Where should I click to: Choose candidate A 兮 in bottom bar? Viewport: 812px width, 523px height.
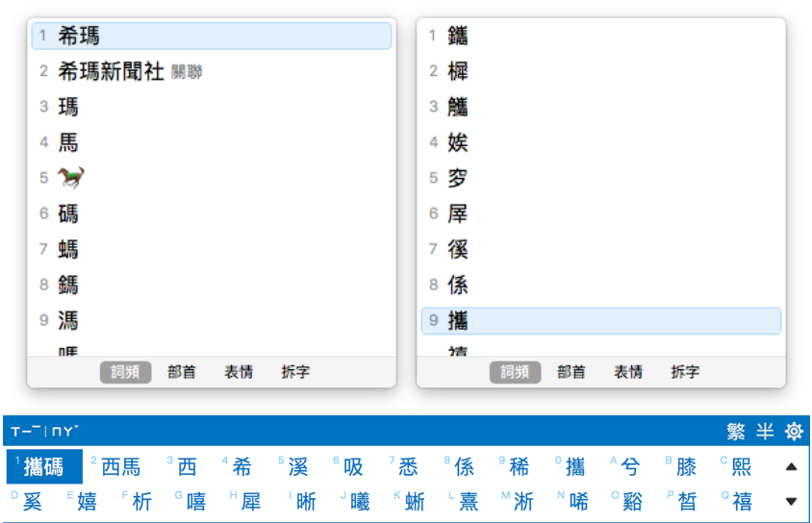(x=625, y=466)
